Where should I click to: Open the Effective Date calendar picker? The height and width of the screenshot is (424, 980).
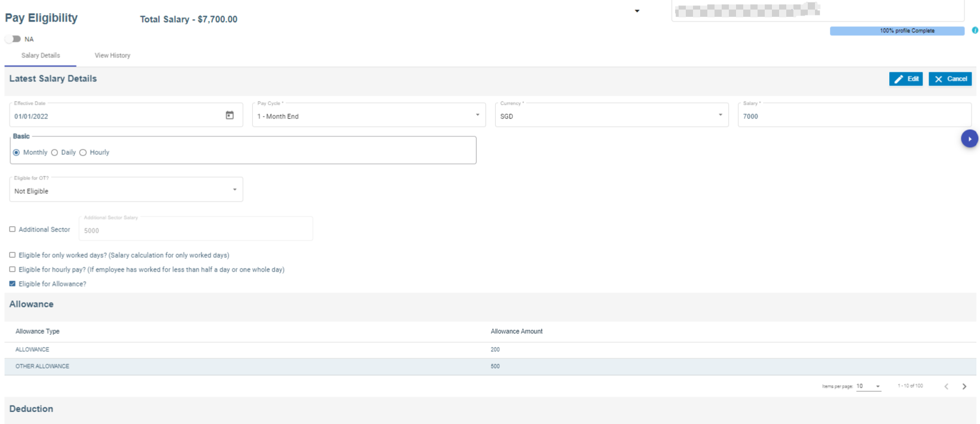230,115
